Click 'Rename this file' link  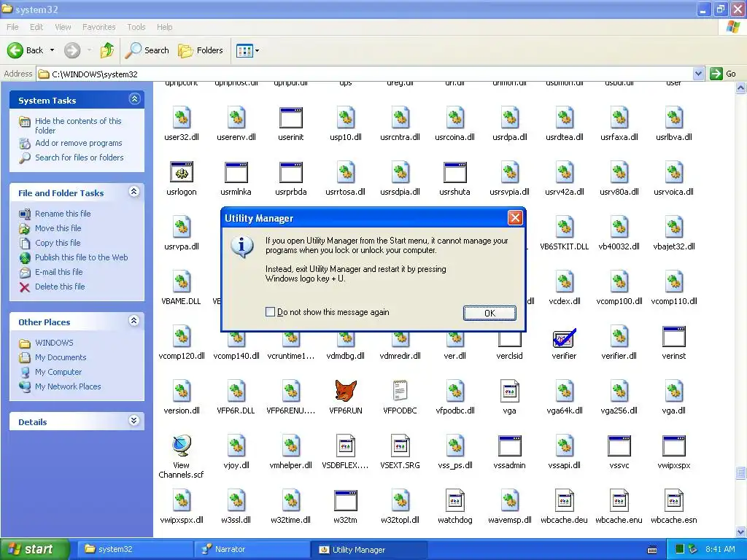point(63,214)
